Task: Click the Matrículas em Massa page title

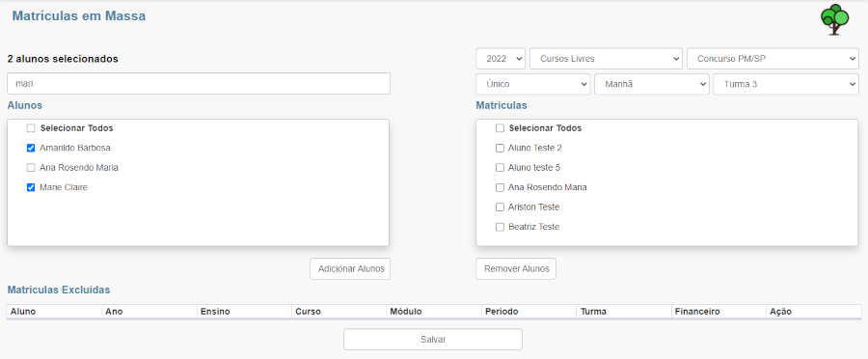Action: (x=79, y=16)
